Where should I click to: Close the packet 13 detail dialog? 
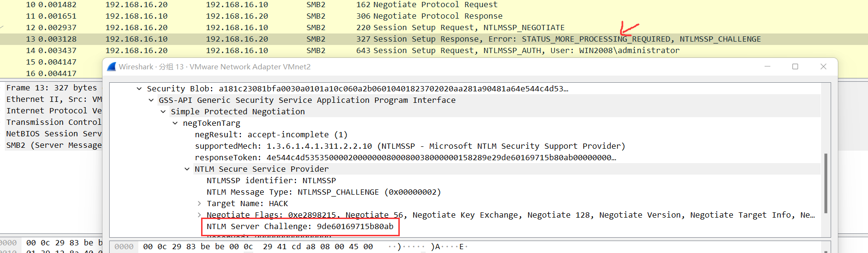[823, 67]
